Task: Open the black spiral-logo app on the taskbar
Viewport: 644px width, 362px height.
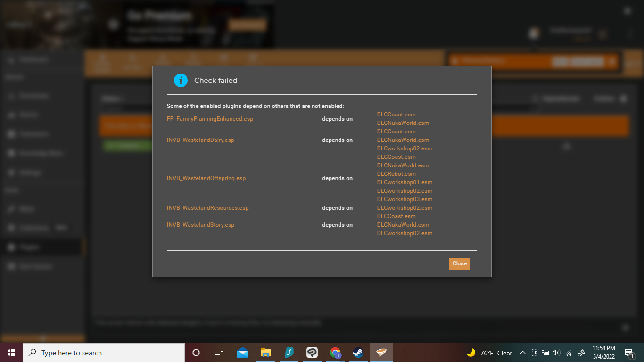Action: pyautogui.click(x=312, y=353)
